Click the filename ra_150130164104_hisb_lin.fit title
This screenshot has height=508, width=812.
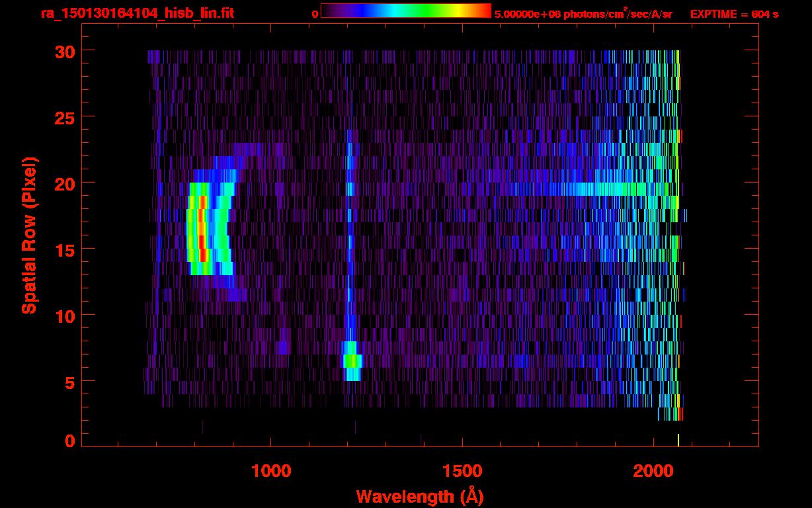click(x=137, y=13)
